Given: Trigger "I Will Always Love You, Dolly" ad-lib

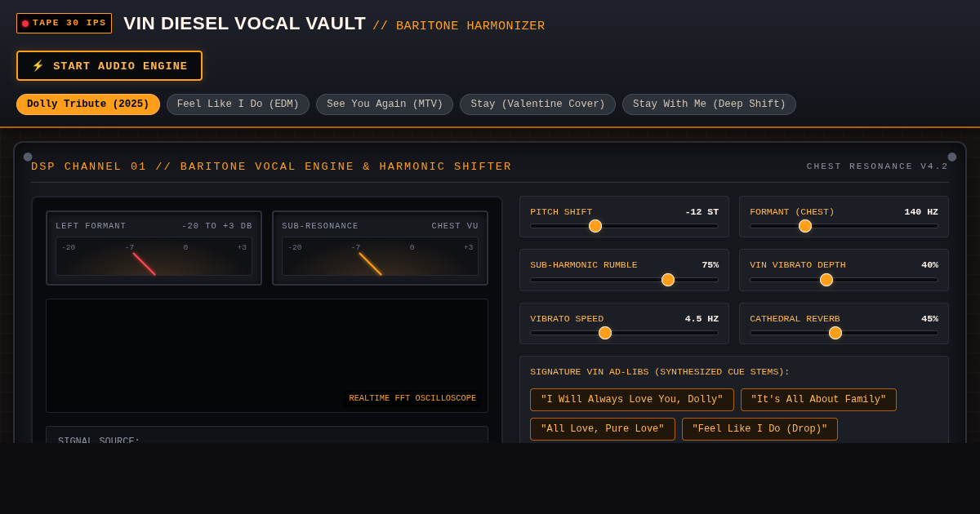Looking at the screenshot, I should [x=632, y=400].
